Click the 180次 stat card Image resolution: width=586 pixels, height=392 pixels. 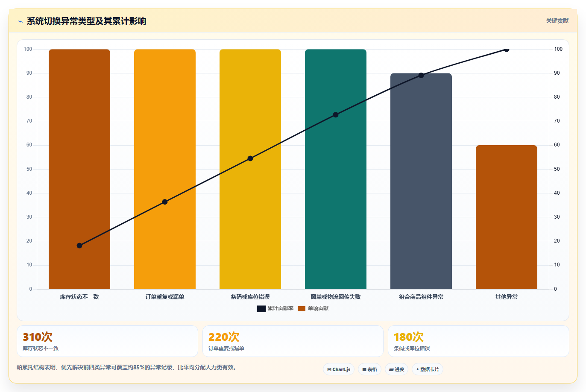(x=478, y=341)
